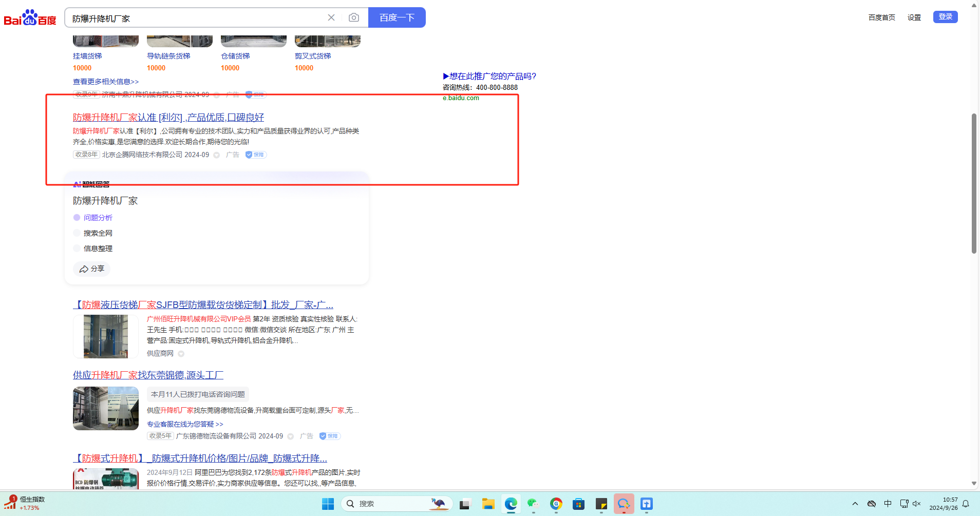Open result 供应升降机厂家找东莞锦德,源头工厂
Image resolution: width=980 pixels, height=516 pixels.
[148, 375]
